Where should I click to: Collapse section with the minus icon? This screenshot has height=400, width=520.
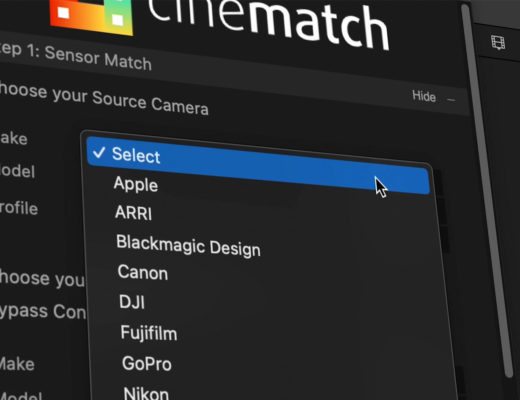(x=451, y=99)
